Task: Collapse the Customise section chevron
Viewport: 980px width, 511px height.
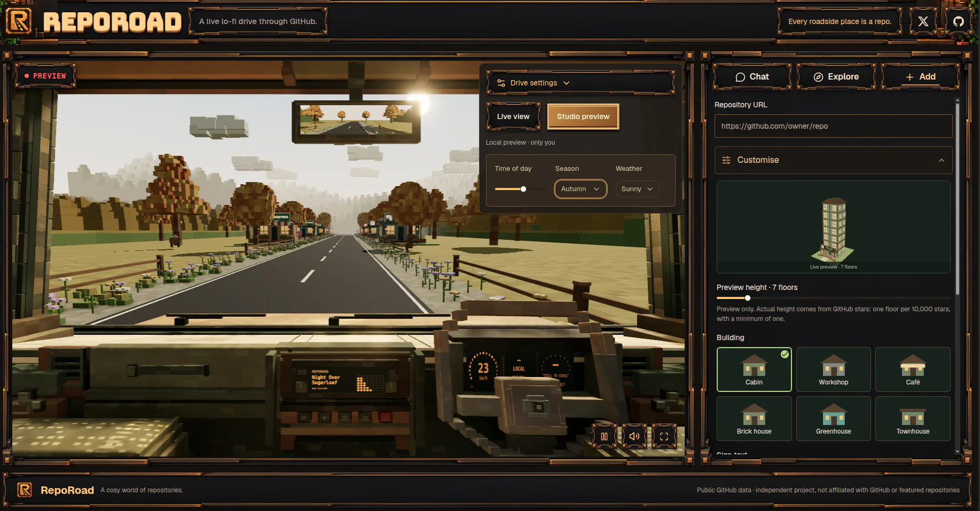Action: pyautogui.click(x=942, y=160)
